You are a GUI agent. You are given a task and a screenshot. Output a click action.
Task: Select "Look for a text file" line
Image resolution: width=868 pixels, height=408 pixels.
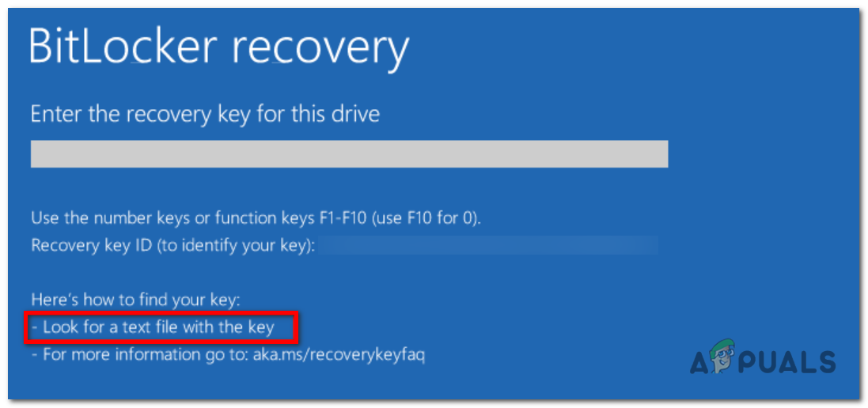click(x=158, y=327)
